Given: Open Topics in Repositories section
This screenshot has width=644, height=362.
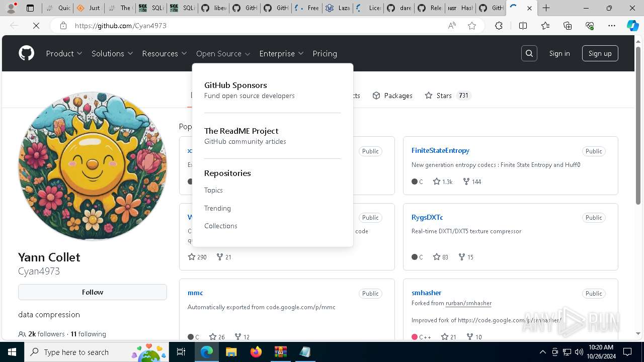Looking at the screenshot, I should (213, 190).
